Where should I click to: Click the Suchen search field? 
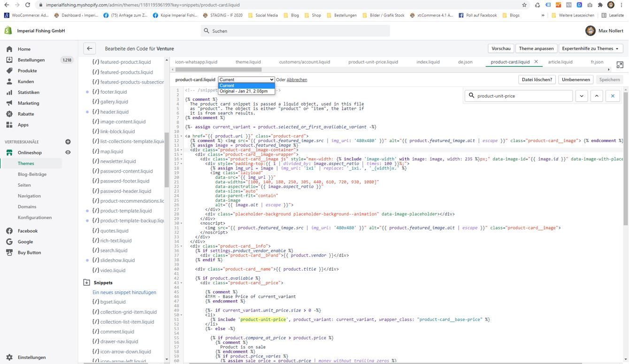click(x=296, y=31)
